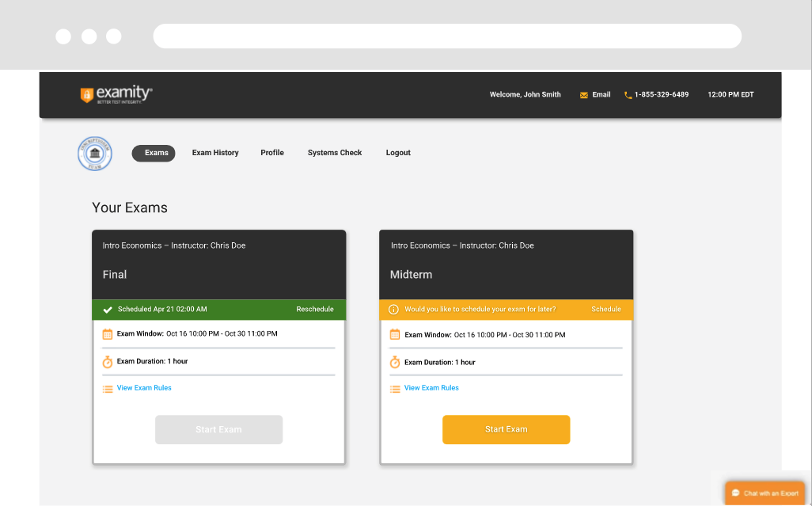
Task: Open the Profile section
Action: (x=272, y=153)
